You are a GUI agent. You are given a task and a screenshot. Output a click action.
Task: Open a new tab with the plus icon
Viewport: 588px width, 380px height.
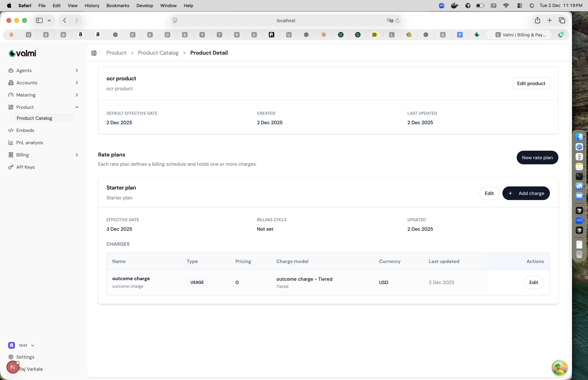tap(550, 20)
